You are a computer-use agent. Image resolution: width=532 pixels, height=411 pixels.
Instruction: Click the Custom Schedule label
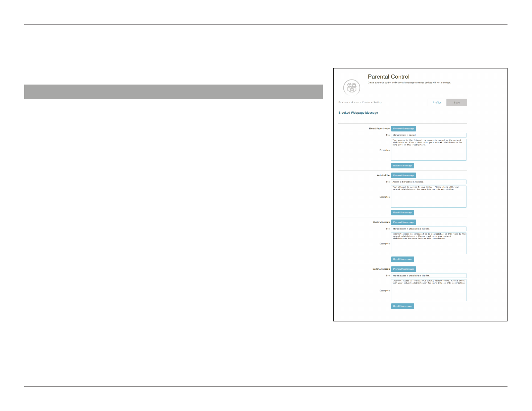click(x=382, y=222)
